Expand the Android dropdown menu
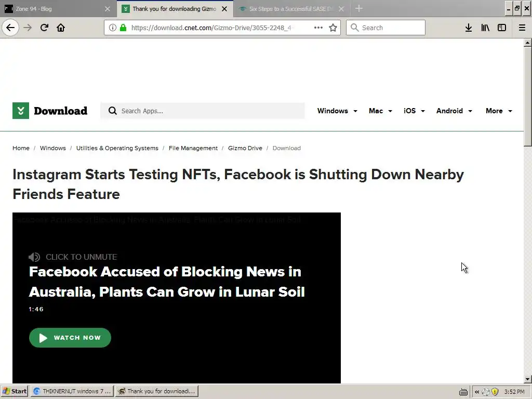The height and width of the screenshot is (399, 532). (x=454, y=111)
